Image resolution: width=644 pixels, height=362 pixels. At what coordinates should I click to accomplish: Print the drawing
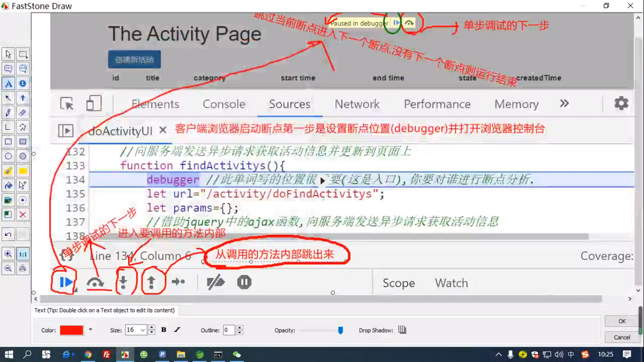coord(23,268)
